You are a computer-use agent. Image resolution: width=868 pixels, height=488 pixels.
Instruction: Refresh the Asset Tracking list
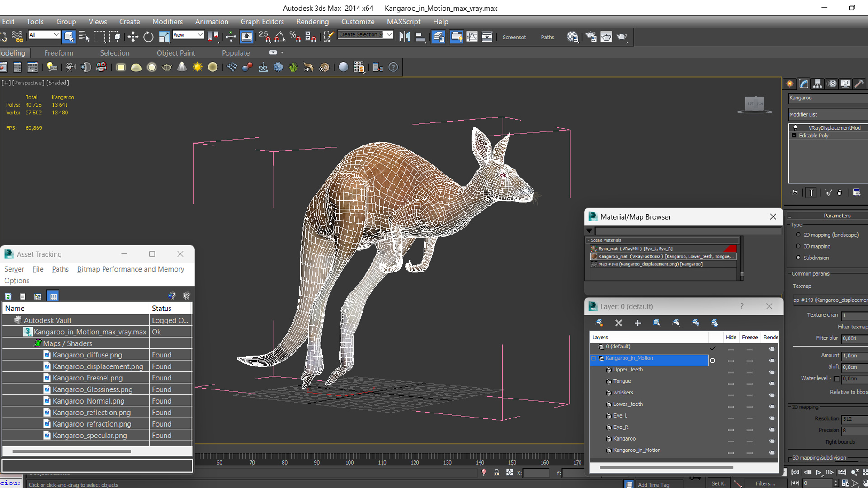tap(8, 296)
